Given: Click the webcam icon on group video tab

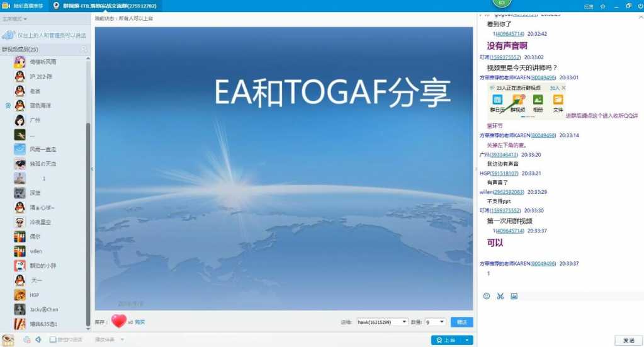Looking at the screenshot, I should 56,6.
